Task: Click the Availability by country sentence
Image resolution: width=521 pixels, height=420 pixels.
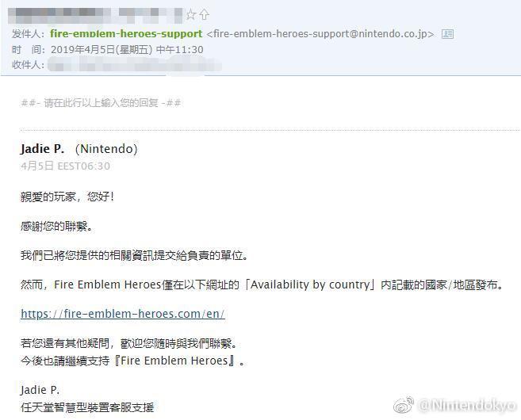Action: [x=262, y=284]
